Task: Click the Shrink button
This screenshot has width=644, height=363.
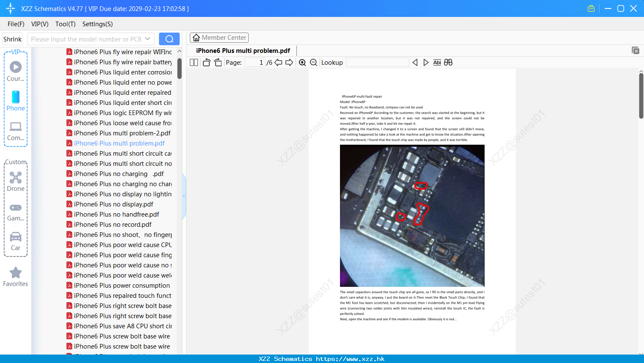Action: [13, 39]
